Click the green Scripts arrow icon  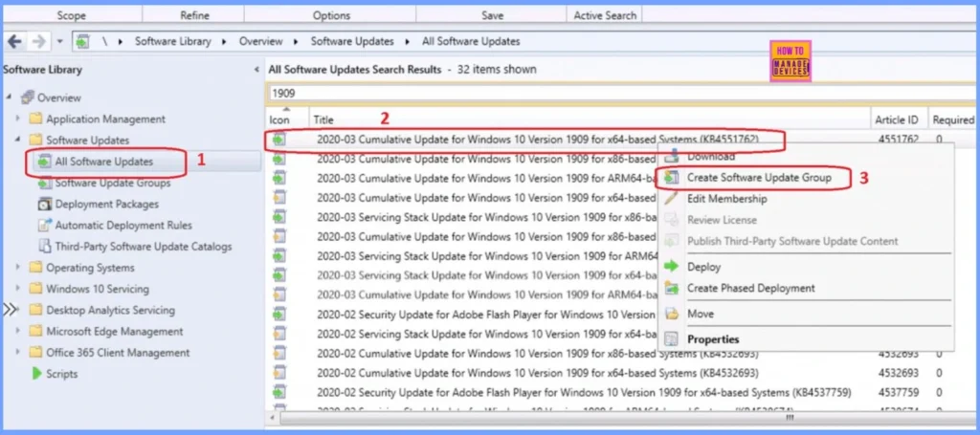coord(37,374)
